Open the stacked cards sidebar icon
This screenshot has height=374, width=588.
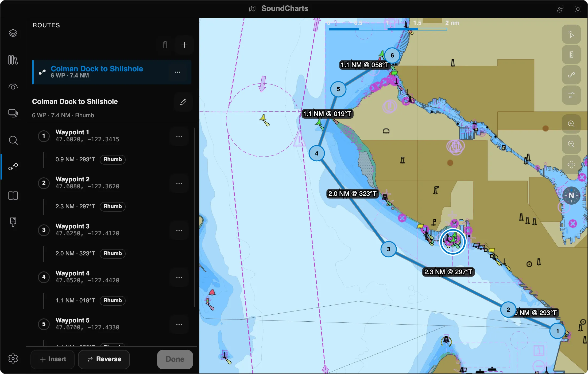click(x=13, y=113)
